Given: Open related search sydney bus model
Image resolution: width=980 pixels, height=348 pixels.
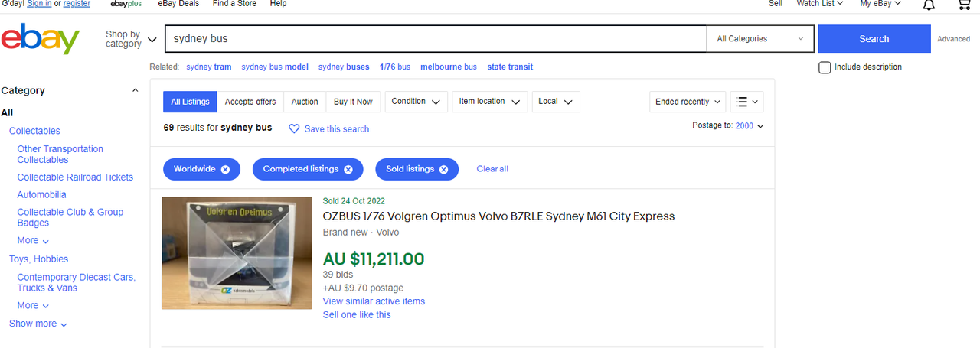Looking at the screenshot, I should pos(275,67).
